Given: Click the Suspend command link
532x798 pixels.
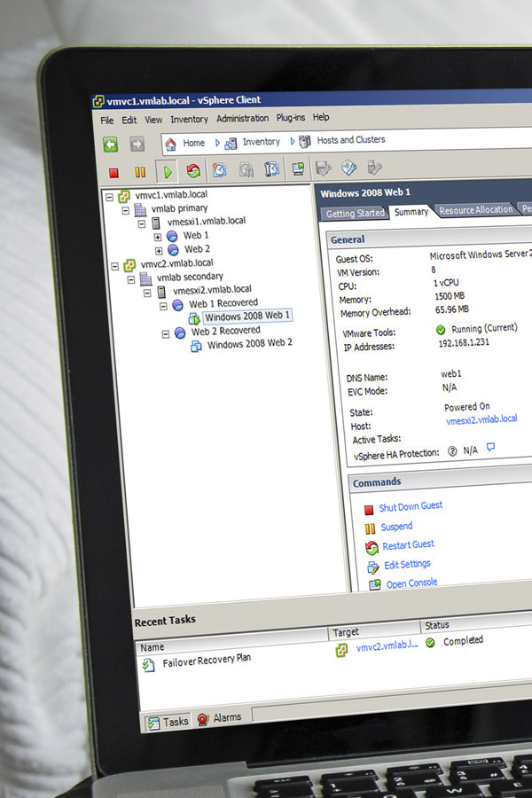Looking at the screenshot, I should [396, 527].
